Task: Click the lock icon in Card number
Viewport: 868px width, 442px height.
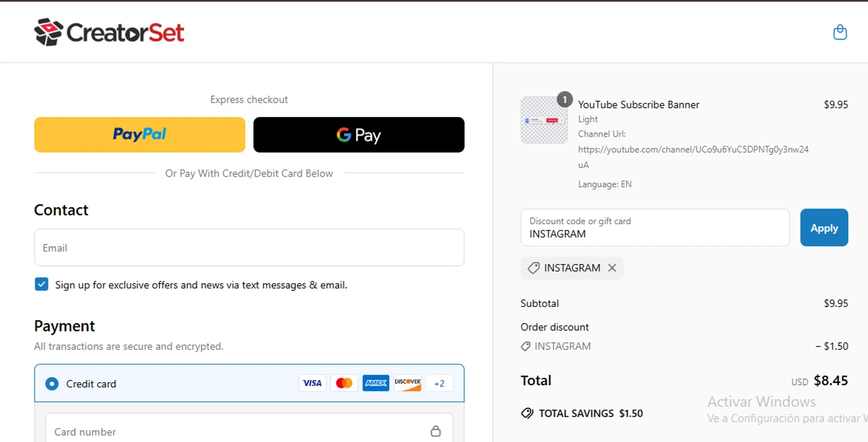Action: pos(436,431)
